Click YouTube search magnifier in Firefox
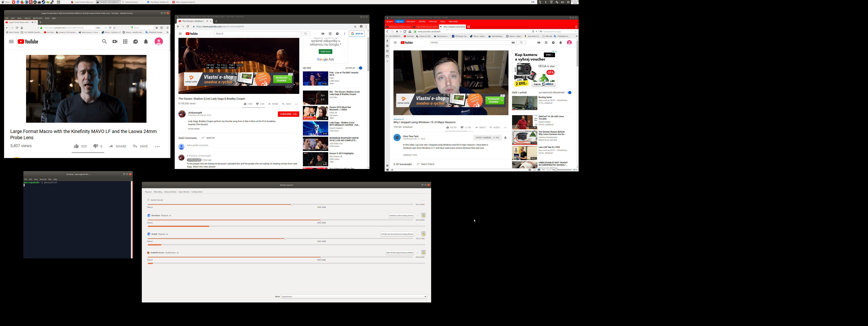This screenshot has height=326, width=868. 104,42
